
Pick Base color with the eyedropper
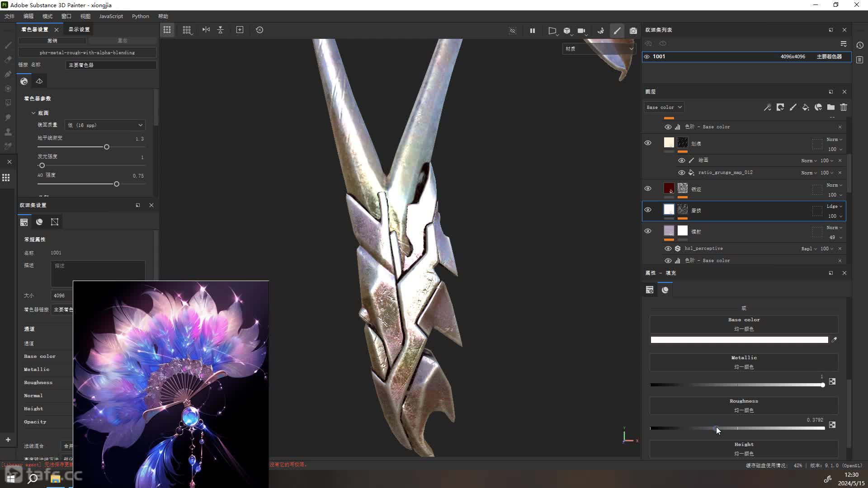(835, 340)
